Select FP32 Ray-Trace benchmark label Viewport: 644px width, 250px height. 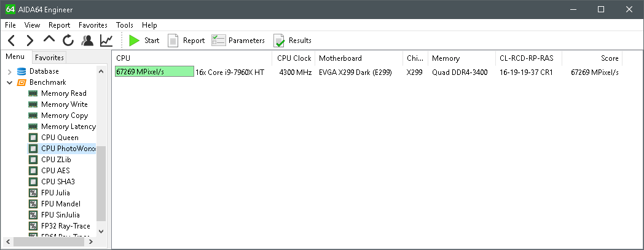pos(66,226)
